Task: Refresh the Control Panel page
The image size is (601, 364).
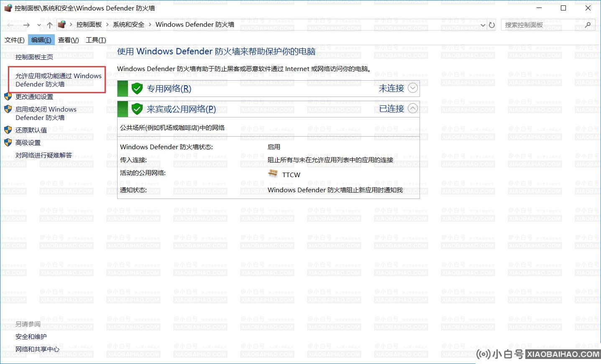Action: (x=492, y=25)
